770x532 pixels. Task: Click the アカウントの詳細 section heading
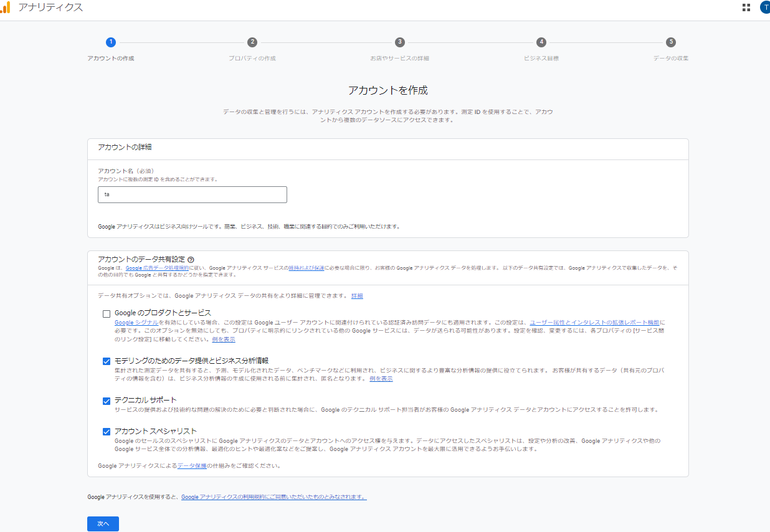125,148
